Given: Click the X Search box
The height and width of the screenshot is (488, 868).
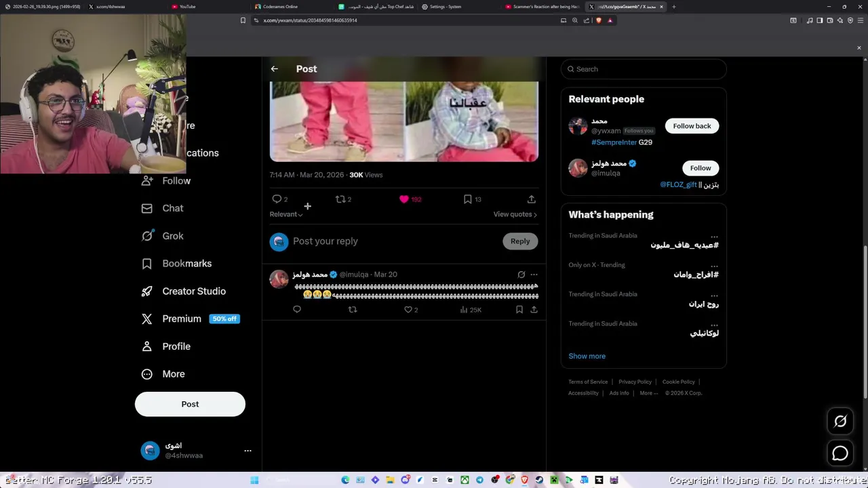Looking at the screenshot, I should pyautogui.click(x=644, y=69).
